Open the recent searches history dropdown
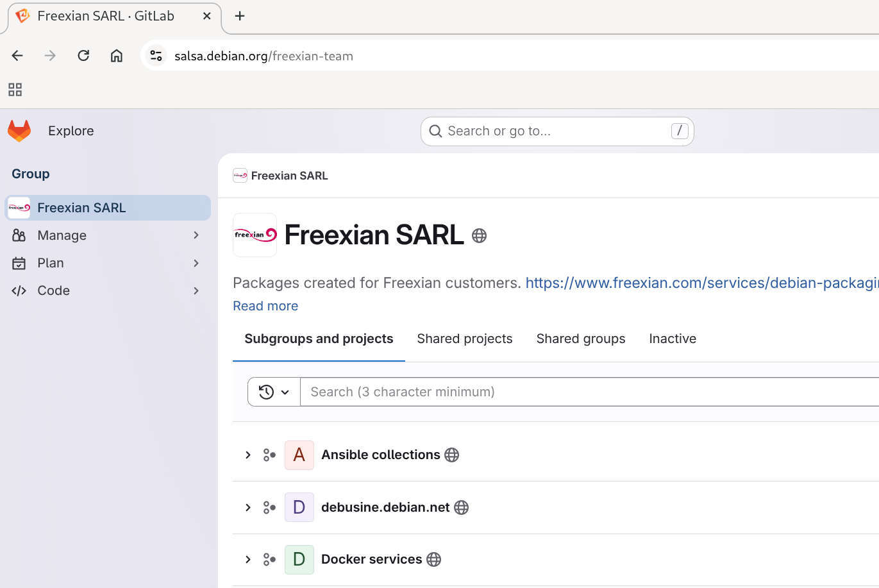The image size is (879, 588). [x=274, y=392]
